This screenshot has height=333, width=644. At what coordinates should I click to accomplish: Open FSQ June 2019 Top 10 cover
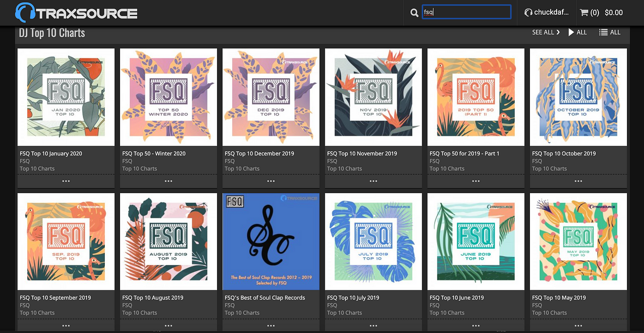(x=476, y=241)
